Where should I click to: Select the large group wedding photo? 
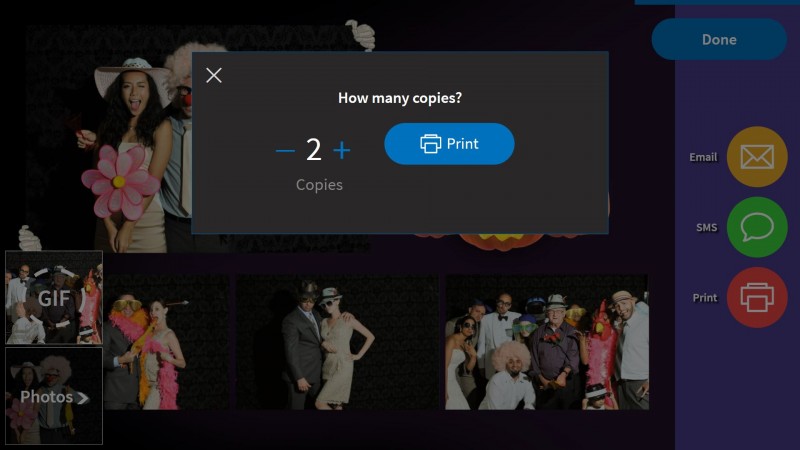547,342
